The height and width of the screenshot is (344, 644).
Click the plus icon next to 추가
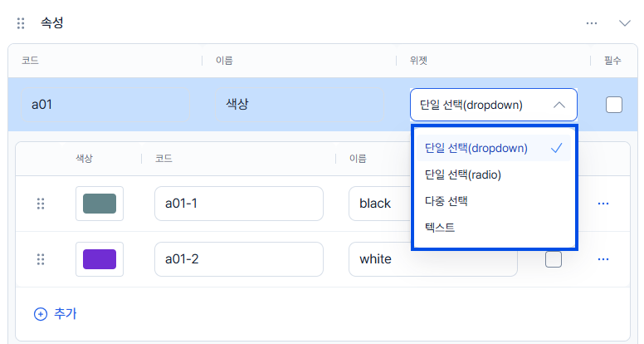(x=40, y=314)
